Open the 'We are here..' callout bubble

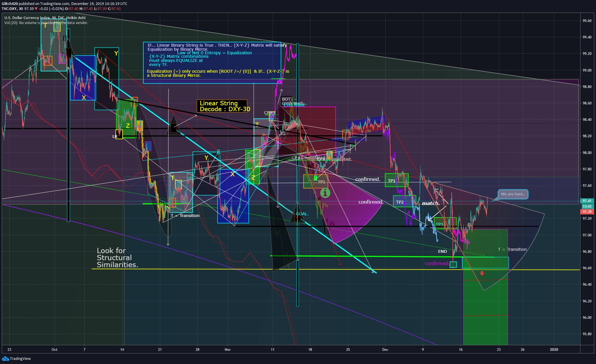(513, 194)
